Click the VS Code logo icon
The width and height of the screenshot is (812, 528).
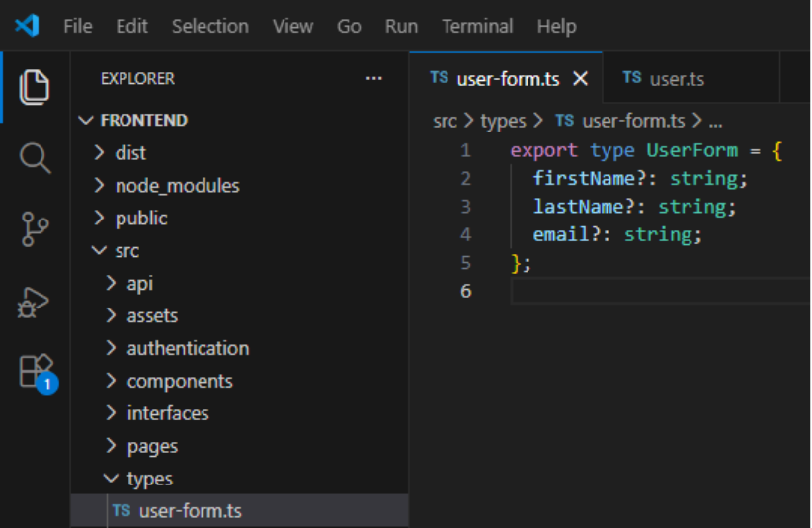pyautogui.click(x=27, y=26)
